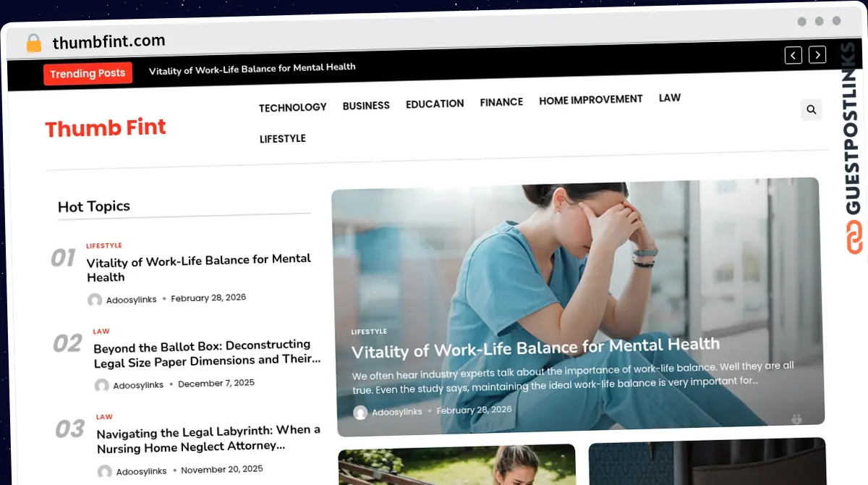Viewport: 868px width, 485px height.
Task: Show next trending post with right arrow
Action: (817, 54)
